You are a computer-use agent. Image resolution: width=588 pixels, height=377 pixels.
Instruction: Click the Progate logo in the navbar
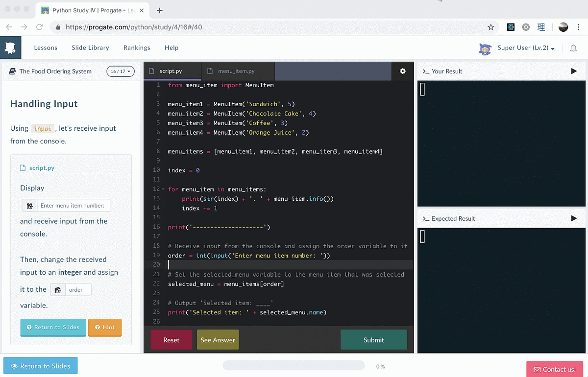tap(10, 47)
